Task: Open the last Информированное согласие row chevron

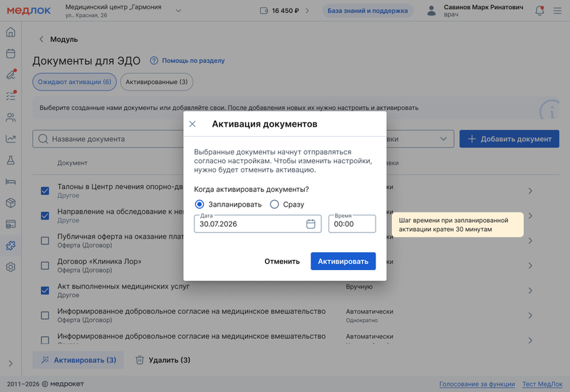Action: click(530, 341)
